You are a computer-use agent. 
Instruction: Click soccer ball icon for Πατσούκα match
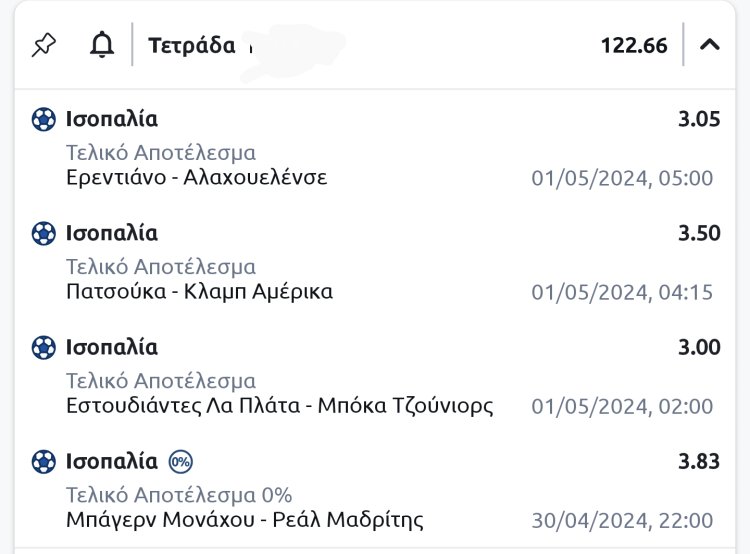[x=43, y=234]
